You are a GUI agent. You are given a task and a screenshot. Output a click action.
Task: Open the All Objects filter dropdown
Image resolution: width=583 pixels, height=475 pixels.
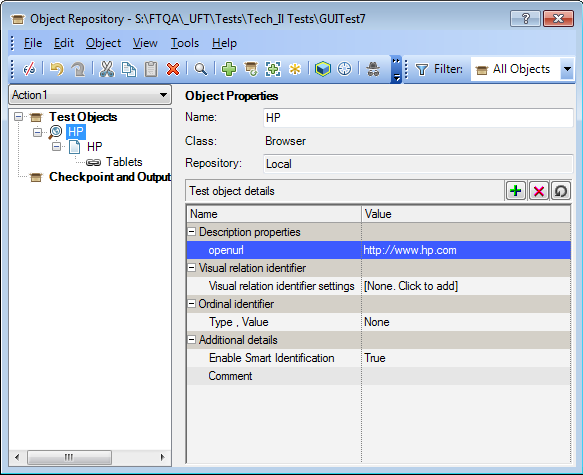(567, 69)
